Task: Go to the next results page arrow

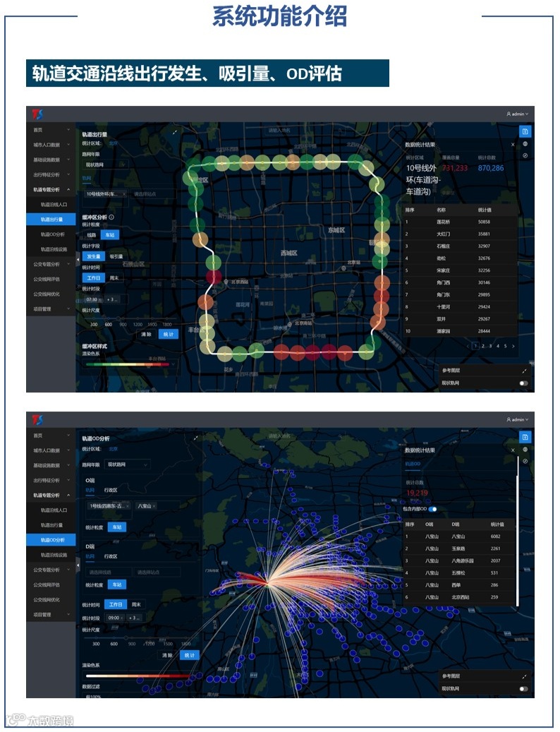Action: 513,346
